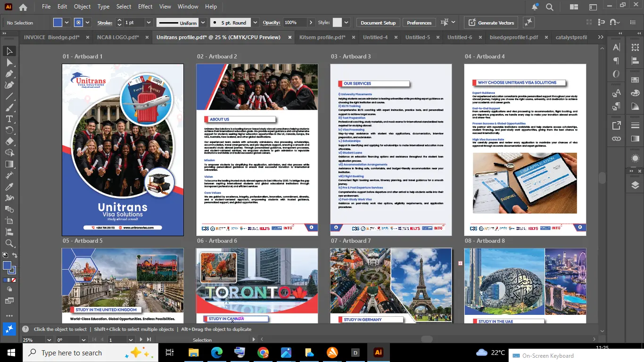644x362 pixels.
Task: Open the Stroke panel icon
Action: tap(635, 125)
